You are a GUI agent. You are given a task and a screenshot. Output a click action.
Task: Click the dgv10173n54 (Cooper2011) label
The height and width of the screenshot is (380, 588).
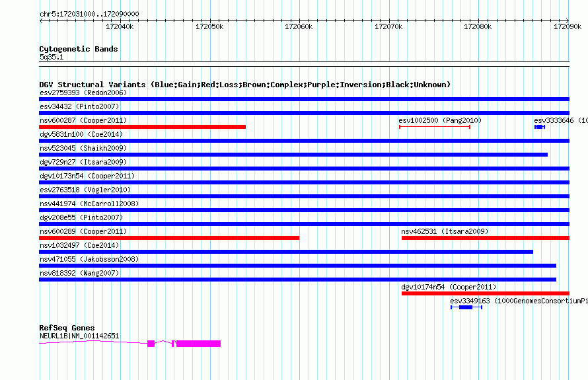point(87,176)
